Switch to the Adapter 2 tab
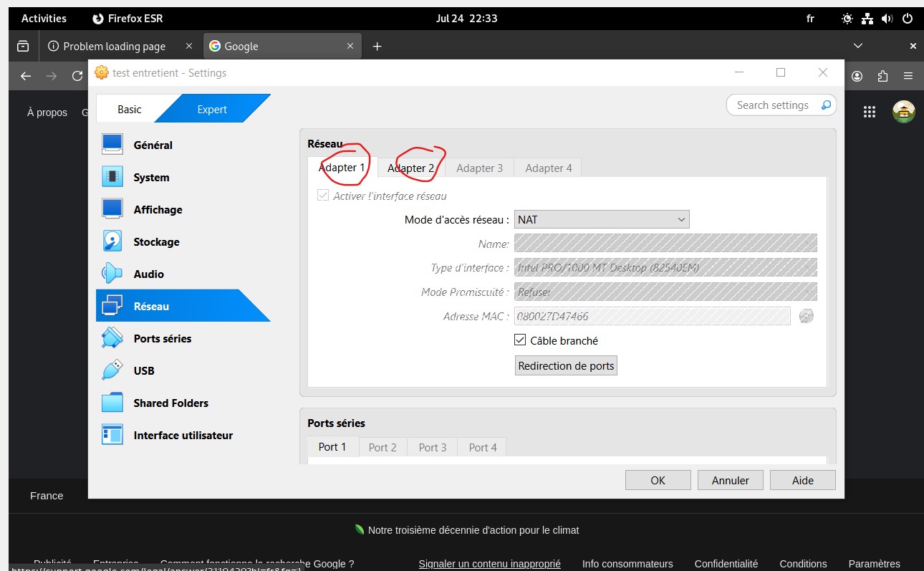The image size is (924, 571). pyautogui.click(x=410, y=168)
